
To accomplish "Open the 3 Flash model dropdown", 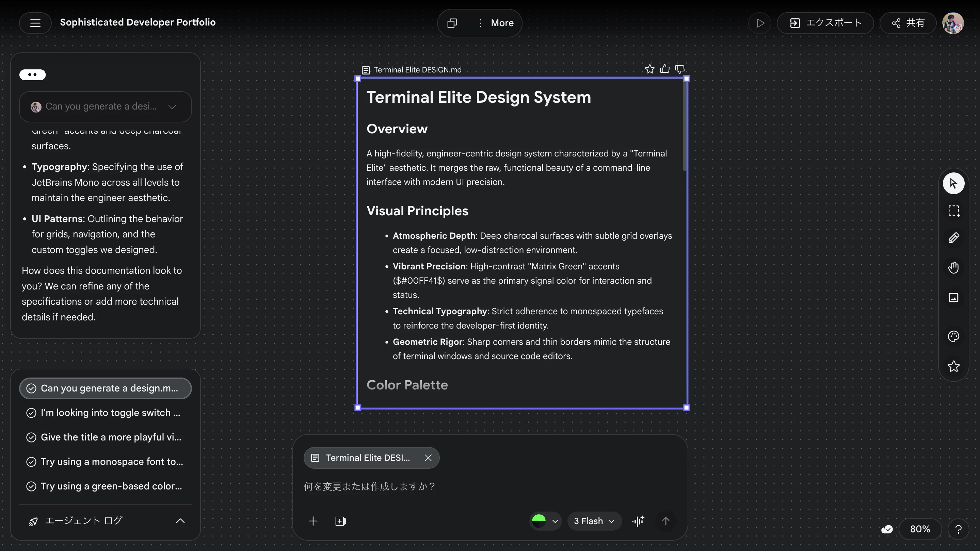I will (x=594, y=521).
